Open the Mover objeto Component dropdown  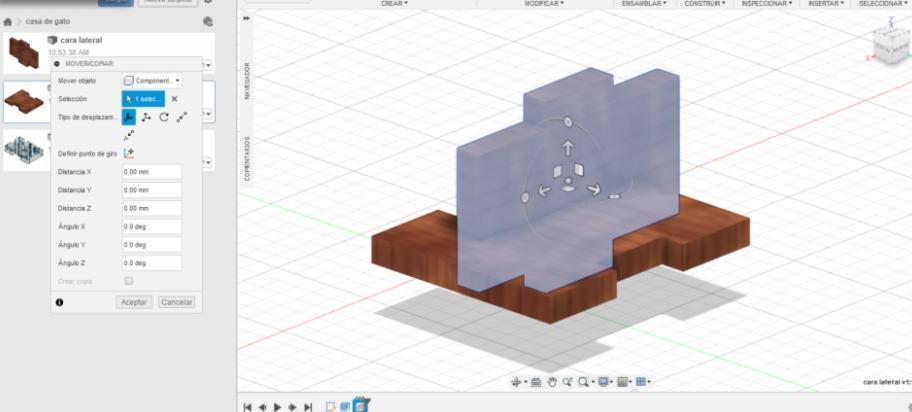pos(152,81)
